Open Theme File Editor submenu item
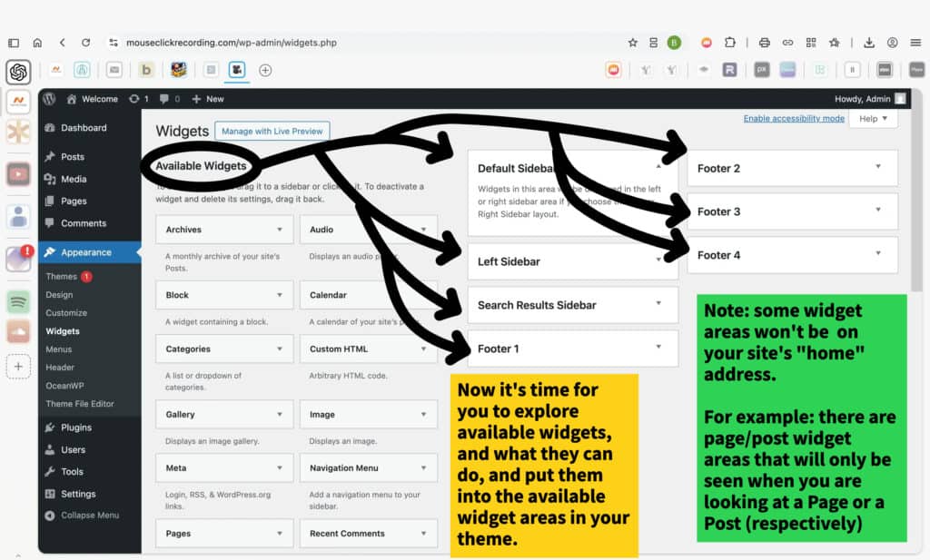This screenshot has height=560, width=930. click(80, 404)
